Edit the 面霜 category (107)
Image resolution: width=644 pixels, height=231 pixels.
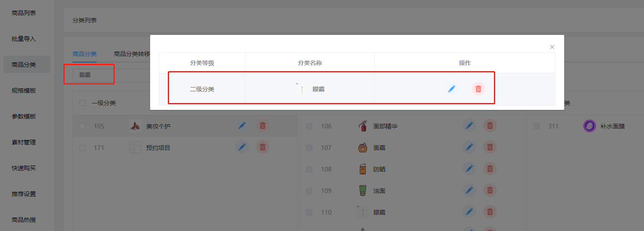(469, 147)
